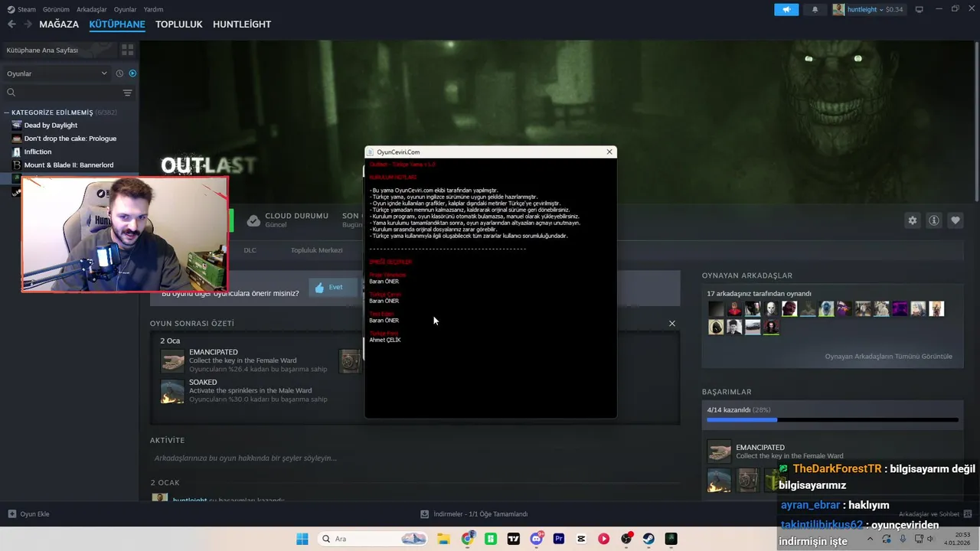View all friends who played link
980x551 pixels.
(888, 357)
